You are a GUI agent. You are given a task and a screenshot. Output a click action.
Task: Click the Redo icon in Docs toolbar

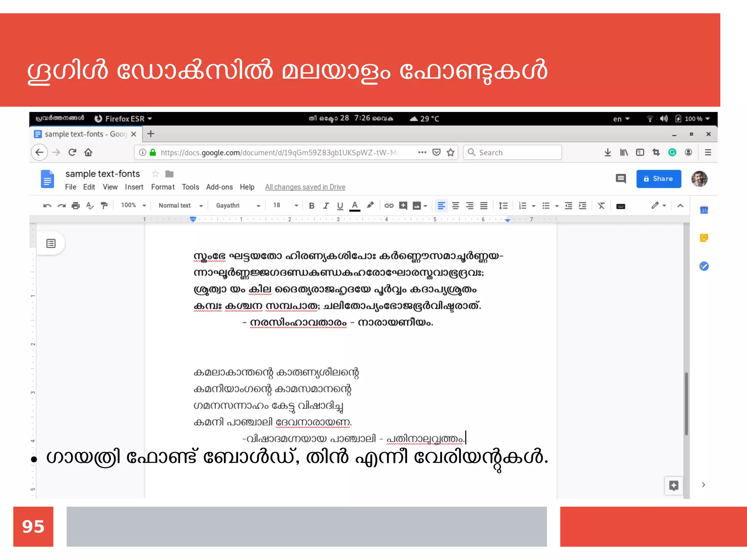[x=61, y=206]
